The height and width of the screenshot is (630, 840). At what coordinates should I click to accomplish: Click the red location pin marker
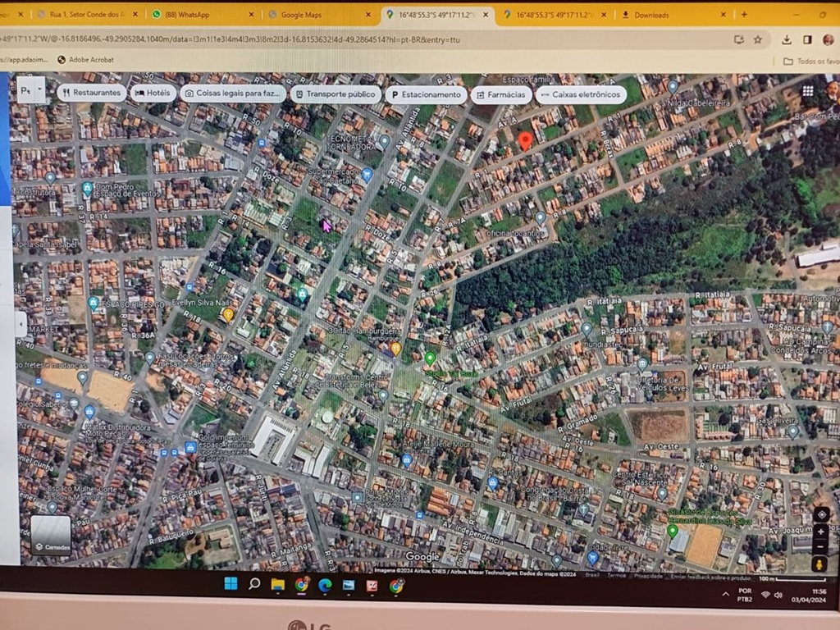coord(525,140)
